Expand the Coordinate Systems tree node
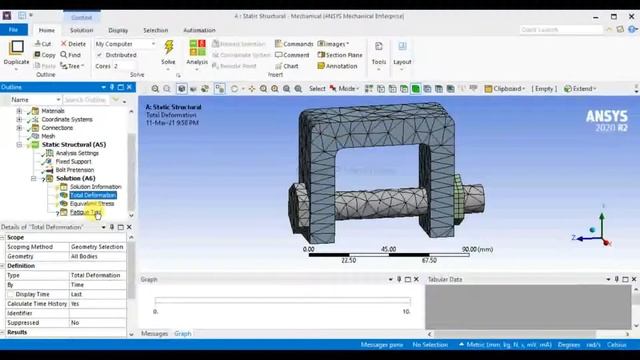 click(x=19, y=119)
